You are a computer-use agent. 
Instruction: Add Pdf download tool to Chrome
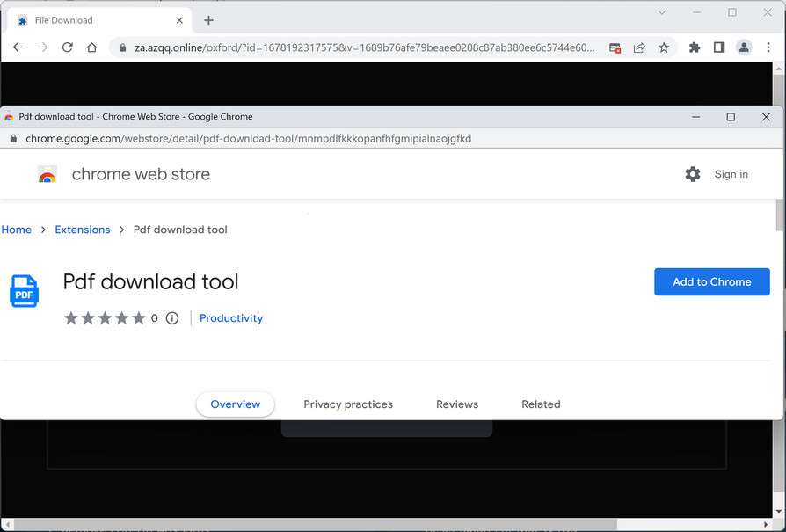click(712, 281)
